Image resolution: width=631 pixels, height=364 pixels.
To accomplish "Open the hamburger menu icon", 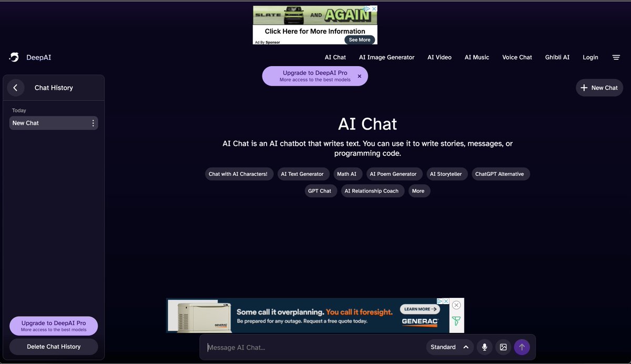I will (x=616, y=57).
